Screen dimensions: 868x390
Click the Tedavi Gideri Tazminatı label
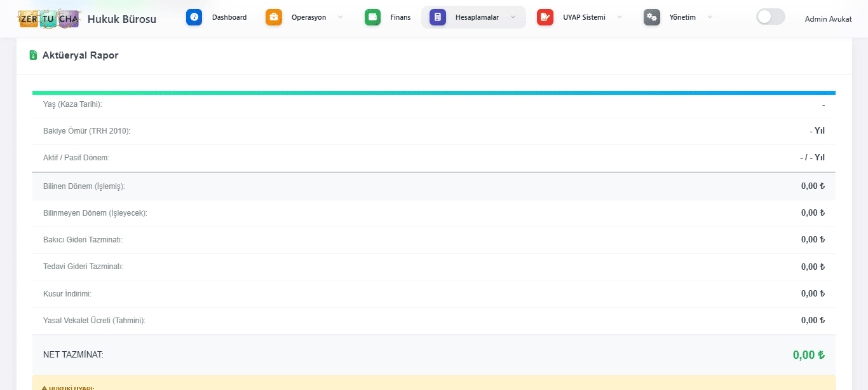tap(83, 267)
